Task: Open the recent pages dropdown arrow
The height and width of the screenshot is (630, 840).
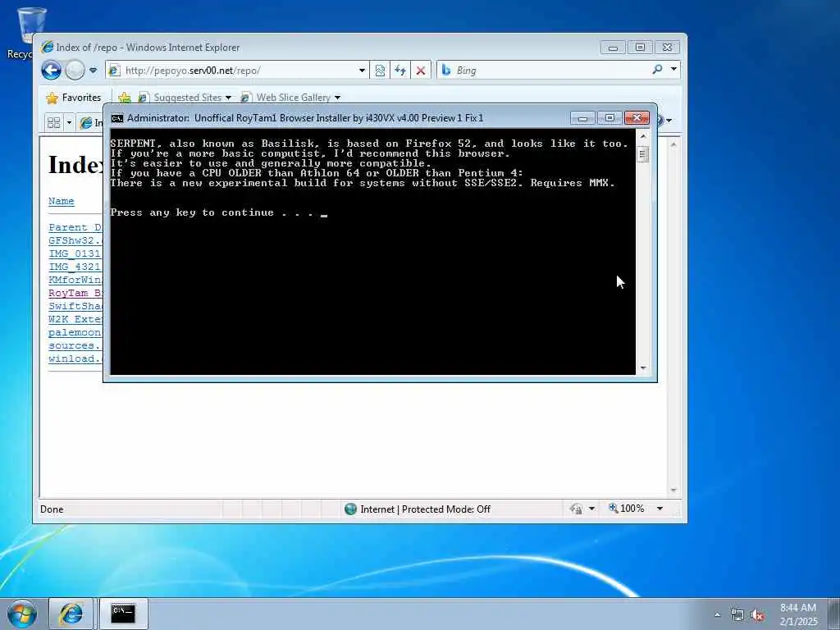Action: 94,71
